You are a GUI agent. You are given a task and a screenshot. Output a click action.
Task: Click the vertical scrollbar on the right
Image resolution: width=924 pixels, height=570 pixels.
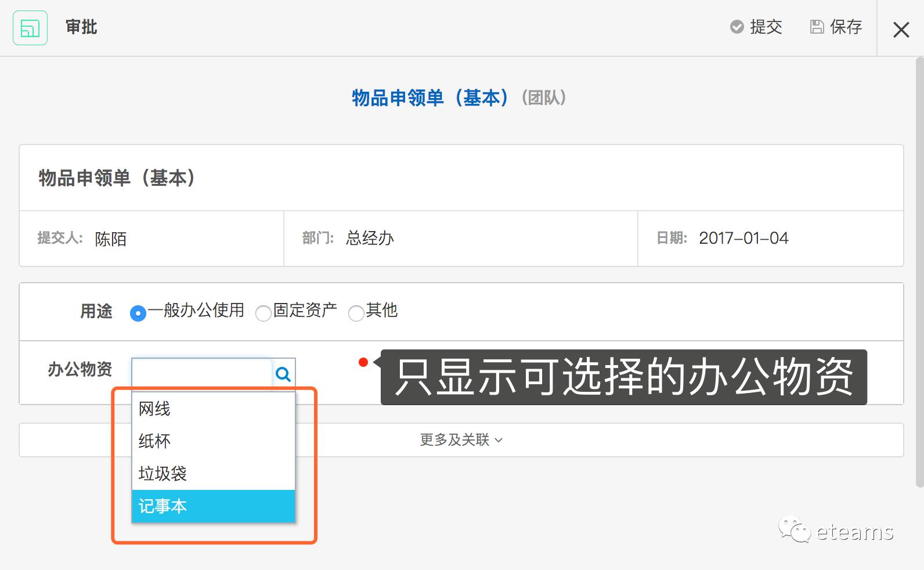click(x=919, y=273)
